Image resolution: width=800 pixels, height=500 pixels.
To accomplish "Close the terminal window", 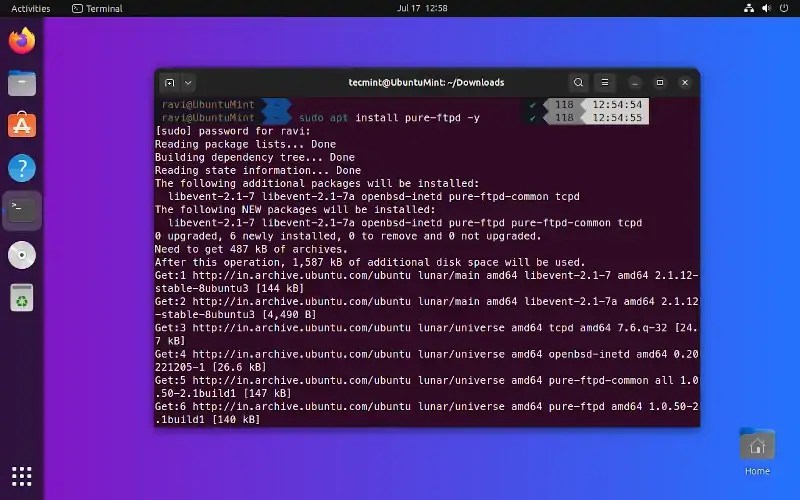I will point(685,83).
